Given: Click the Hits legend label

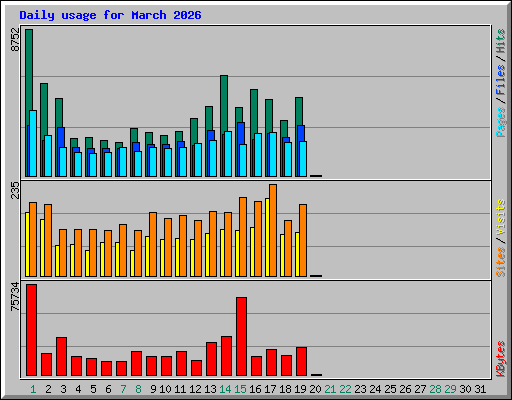Looking at the screenshot, I should coord(500,41).
